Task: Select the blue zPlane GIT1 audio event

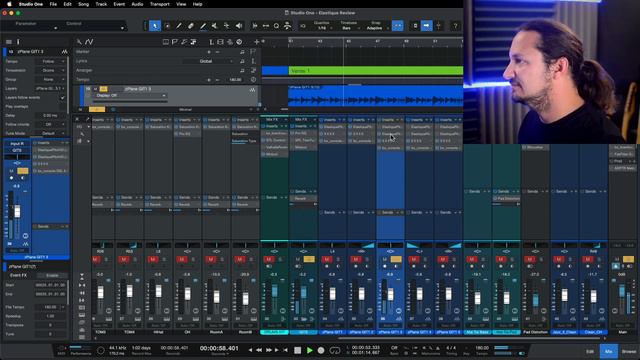Action: click(376, 96)
